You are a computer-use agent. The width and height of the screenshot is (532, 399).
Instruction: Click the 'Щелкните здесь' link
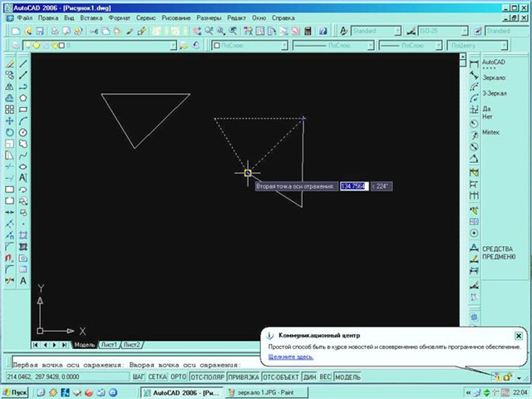290,357
